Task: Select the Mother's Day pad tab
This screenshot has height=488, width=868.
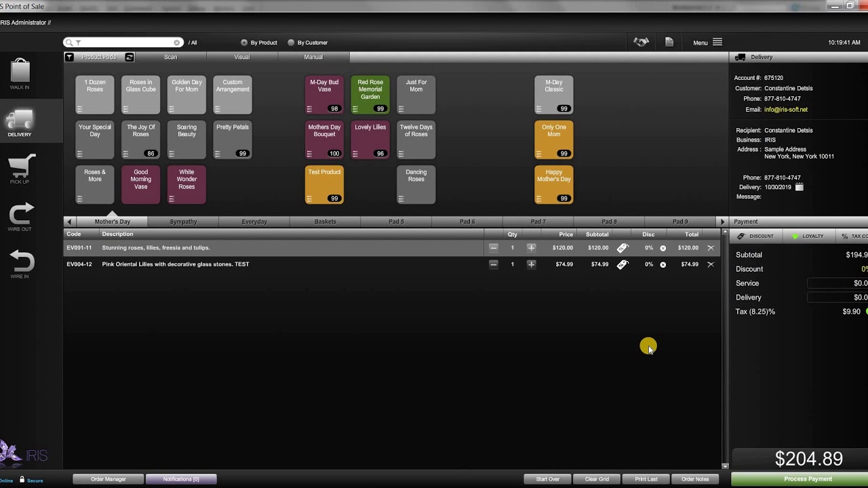Action: [113, 222]
